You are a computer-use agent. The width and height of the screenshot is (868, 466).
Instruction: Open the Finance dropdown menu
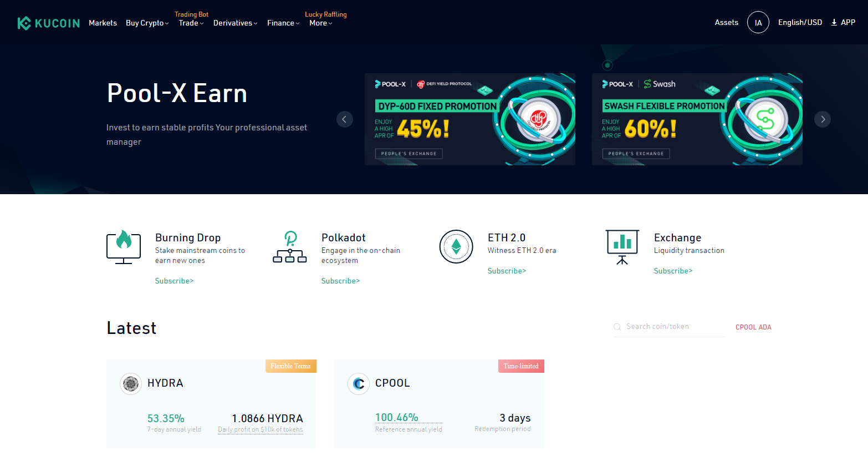(283, 23)
